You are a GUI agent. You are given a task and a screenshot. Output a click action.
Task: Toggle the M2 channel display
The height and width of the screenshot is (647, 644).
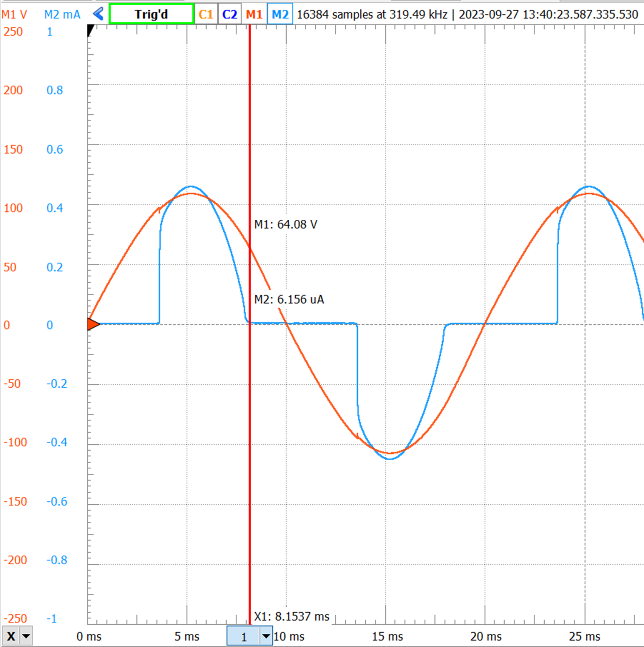point(280,14)
